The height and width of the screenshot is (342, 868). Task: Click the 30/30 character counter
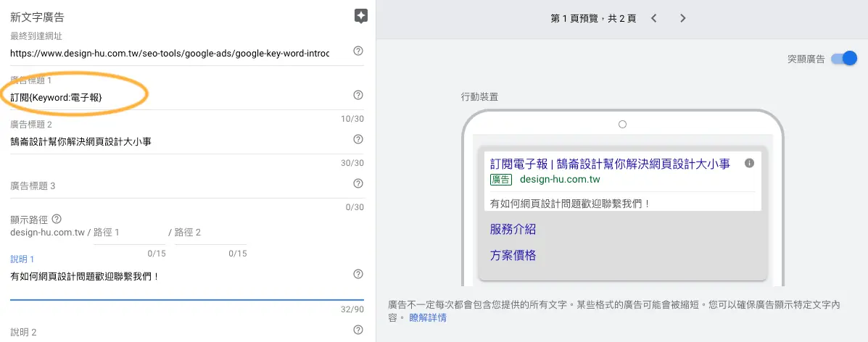[x=352, y=163]
